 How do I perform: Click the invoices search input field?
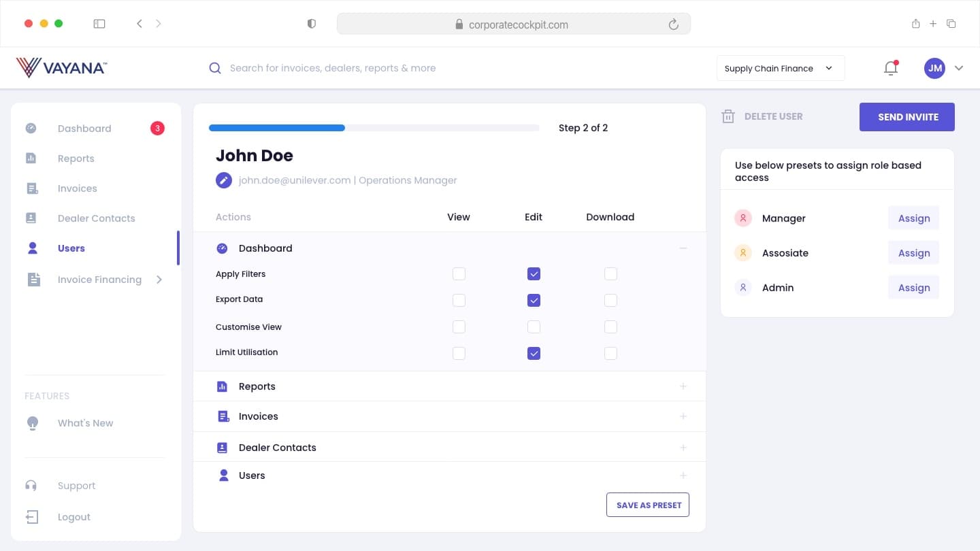pos(333,68)
